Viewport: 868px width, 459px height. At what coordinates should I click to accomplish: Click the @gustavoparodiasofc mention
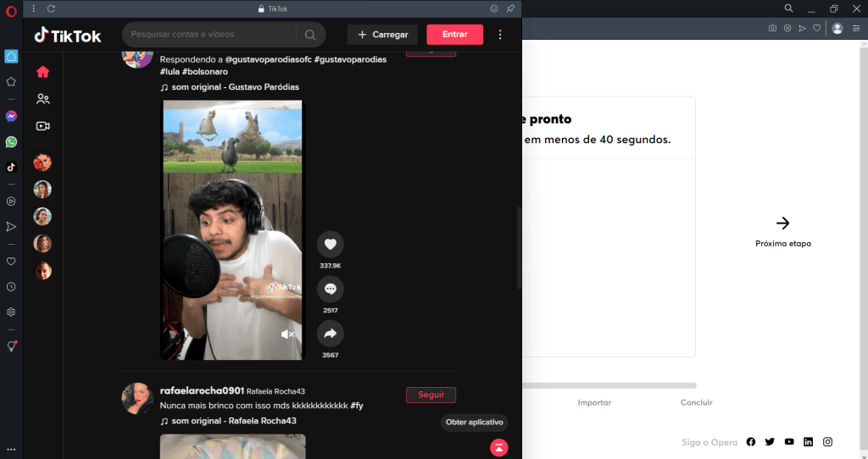click(x=269, y=59)
